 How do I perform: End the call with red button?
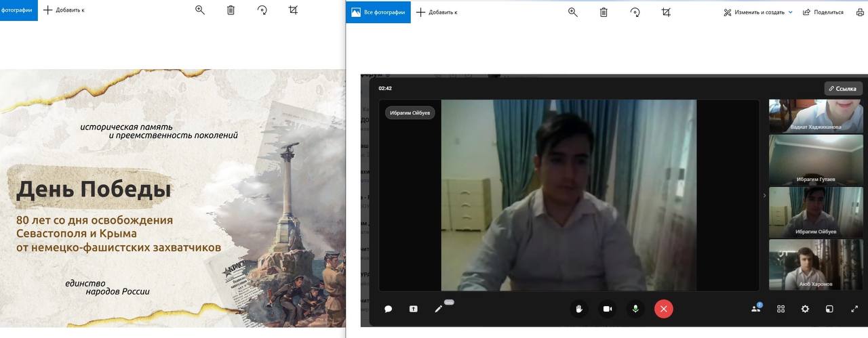point(663,309)
